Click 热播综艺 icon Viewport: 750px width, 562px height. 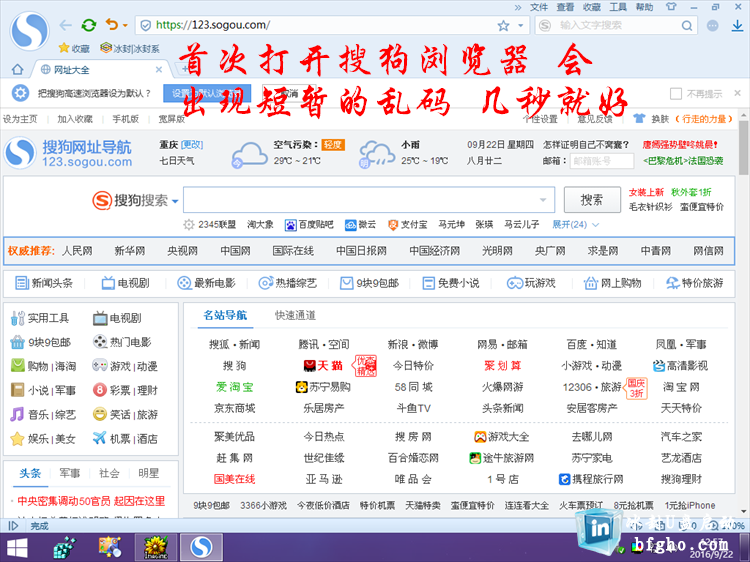click(x=265, y=283)
